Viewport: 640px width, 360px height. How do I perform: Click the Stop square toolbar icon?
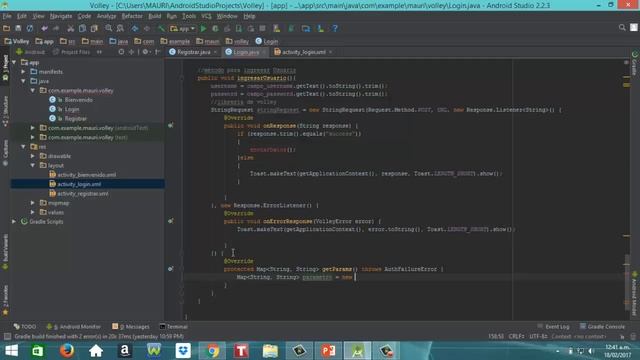coord(262,29)
